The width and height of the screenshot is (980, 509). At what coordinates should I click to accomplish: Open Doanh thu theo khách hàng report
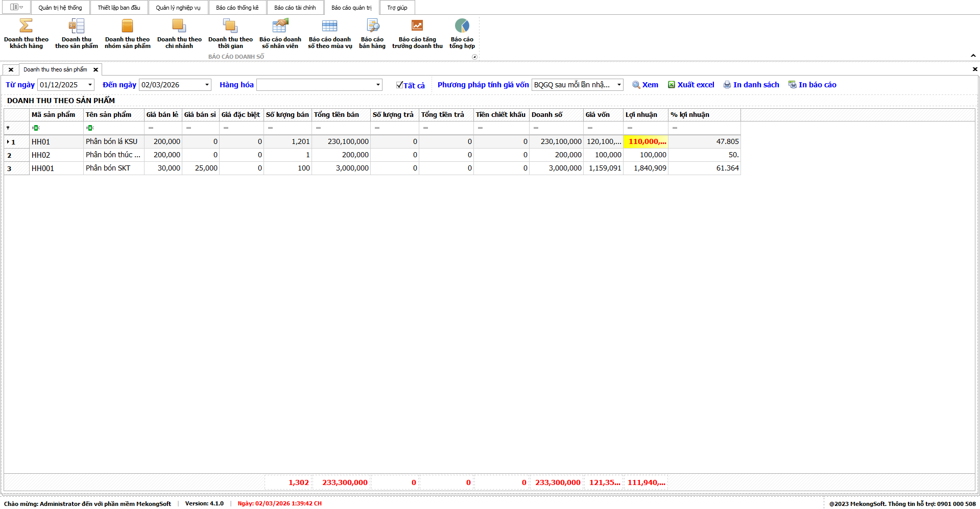point(26,34)
